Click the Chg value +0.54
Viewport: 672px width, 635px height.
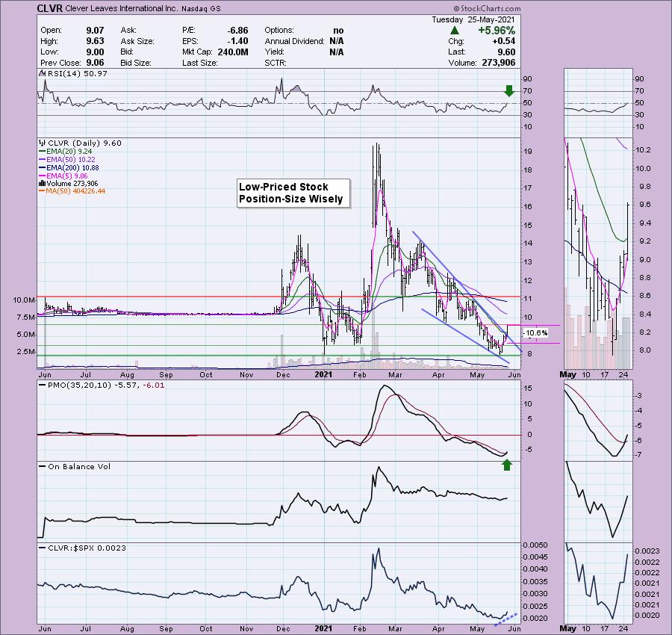click(503, 41)
